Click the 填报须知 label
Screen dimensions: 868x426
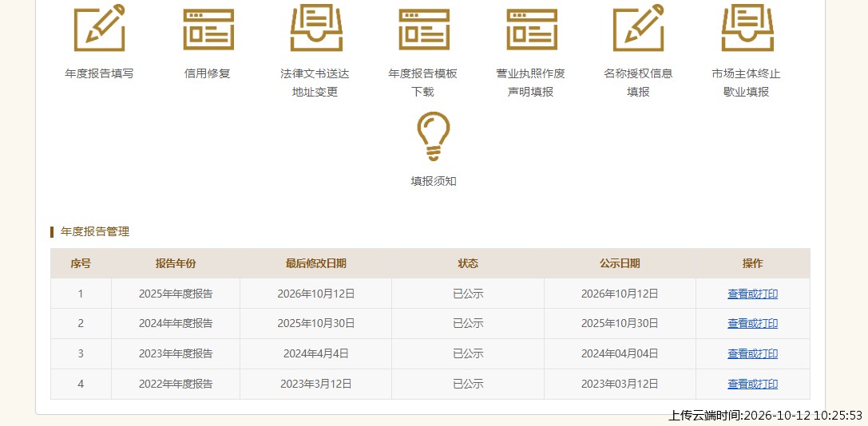coord(434,181)
